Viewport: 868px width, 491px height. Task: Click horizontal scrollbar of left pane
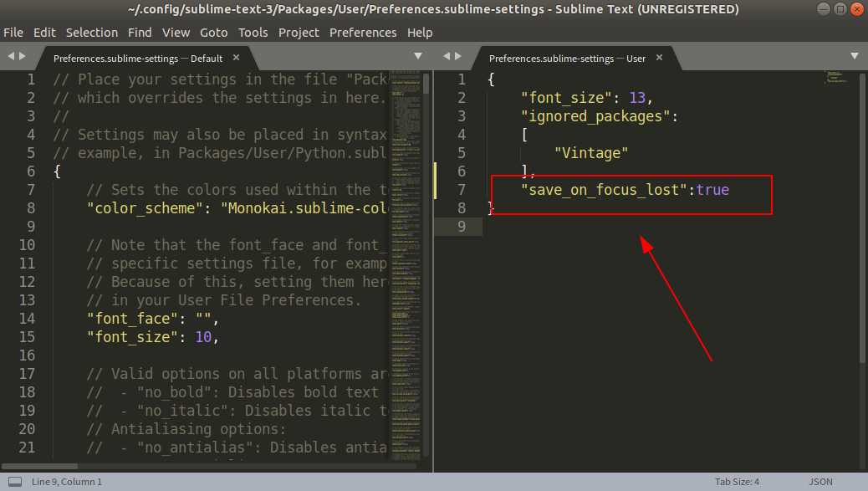(40, 466)
